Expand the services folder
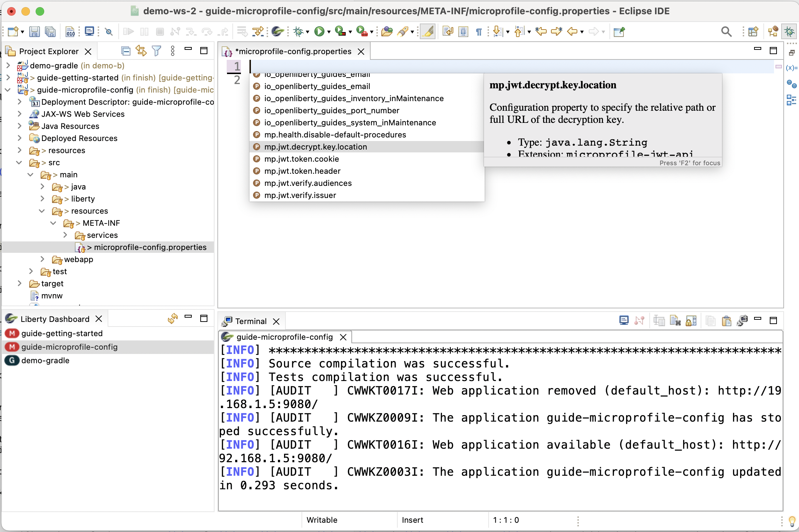Image resolution: width=799 pixels, height=532 pixels. 65,235
